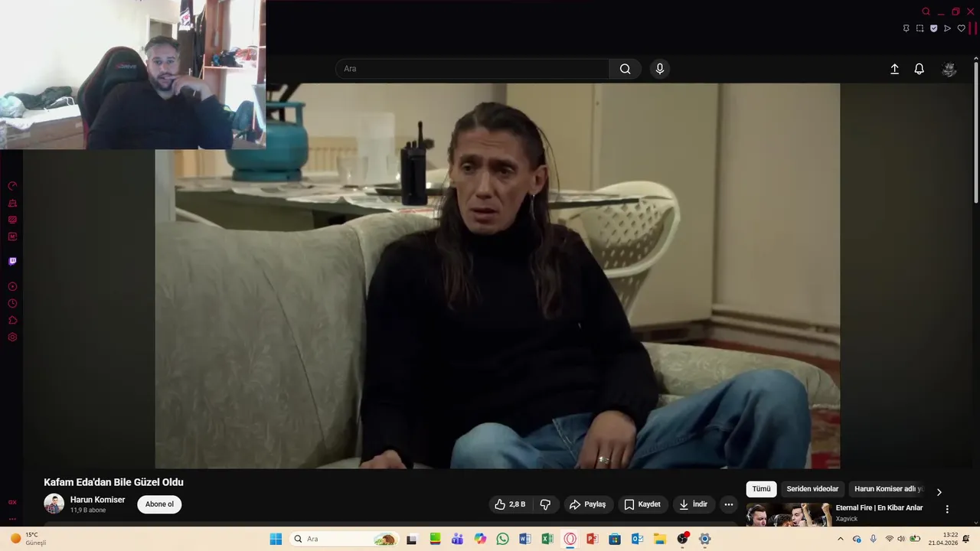980x551 pixels.
Task: Open Opera Flow send icon
Action: coord(948,28)
